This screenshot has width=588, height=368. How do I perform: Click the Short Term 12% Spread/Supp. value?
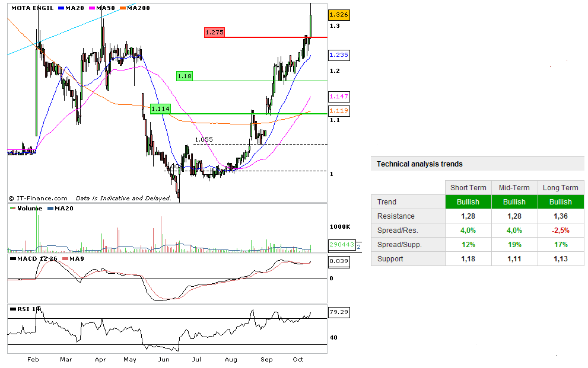click(x=468, y=245)
